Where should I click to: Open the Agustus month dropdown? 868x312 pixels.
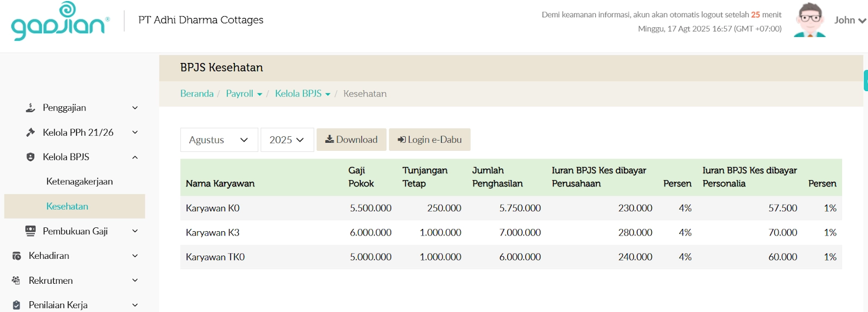[x=219, y=140]
